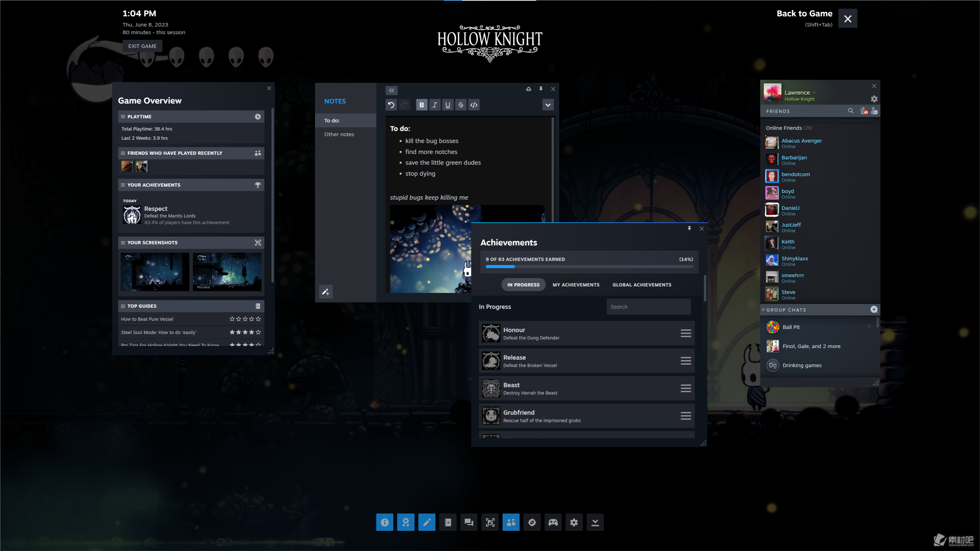The height and width of the screenshot is (551, 980).
Task: Click IN PROGRESS toggle button in Achievements
Action: tap(524, 284)
